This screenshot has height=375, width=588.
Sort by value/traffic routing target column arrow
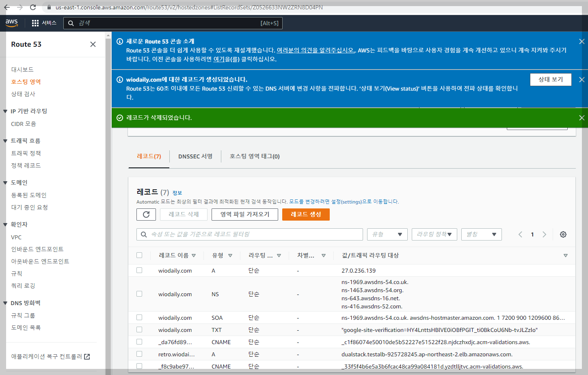[x=566, y=256]
